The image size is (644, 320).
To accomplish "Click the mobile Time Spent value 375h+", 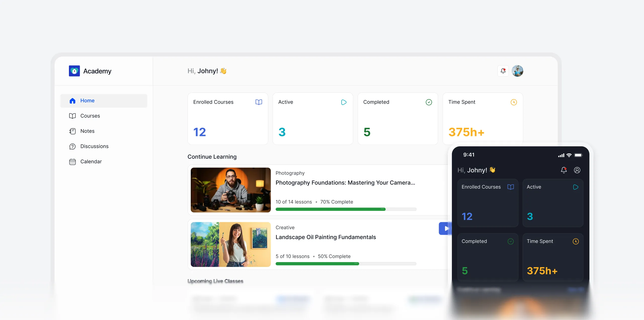I will pyautogui.click(x=542, y=271).
